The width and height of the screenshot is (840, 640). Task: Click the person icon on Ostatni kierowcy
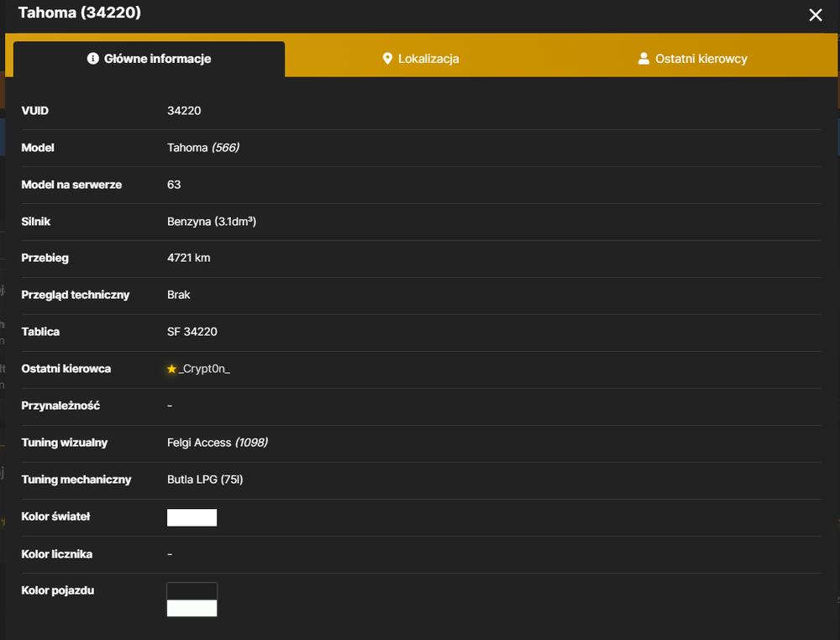[x=643, y=59]
